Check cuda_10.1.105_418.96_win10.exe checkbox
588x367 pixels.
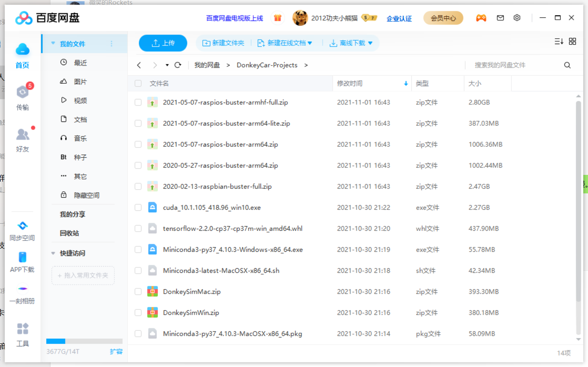(138, 207)
